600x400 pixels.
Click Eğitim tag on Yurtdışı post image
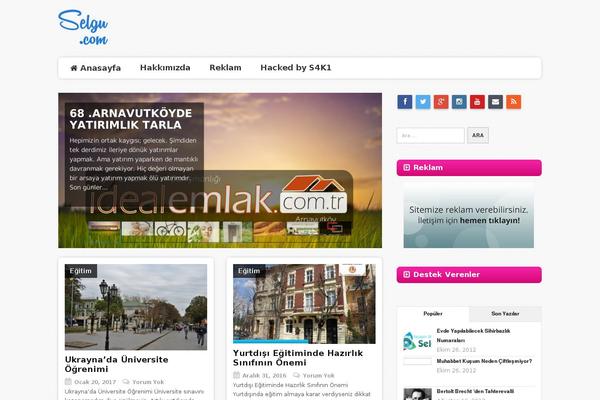pos(249,271)
